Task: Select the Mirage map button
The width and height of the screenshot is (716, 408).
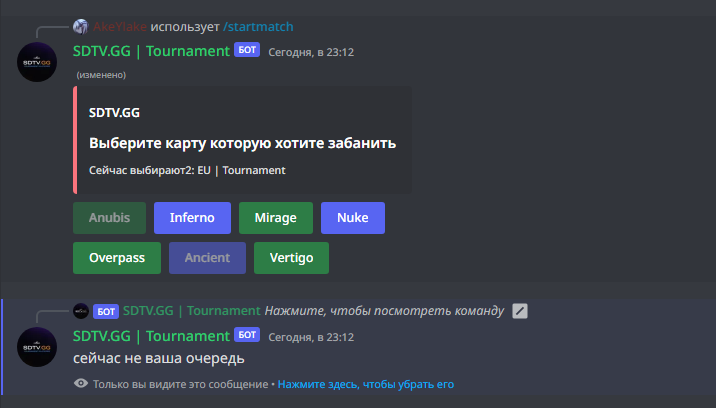Action: 276,218
